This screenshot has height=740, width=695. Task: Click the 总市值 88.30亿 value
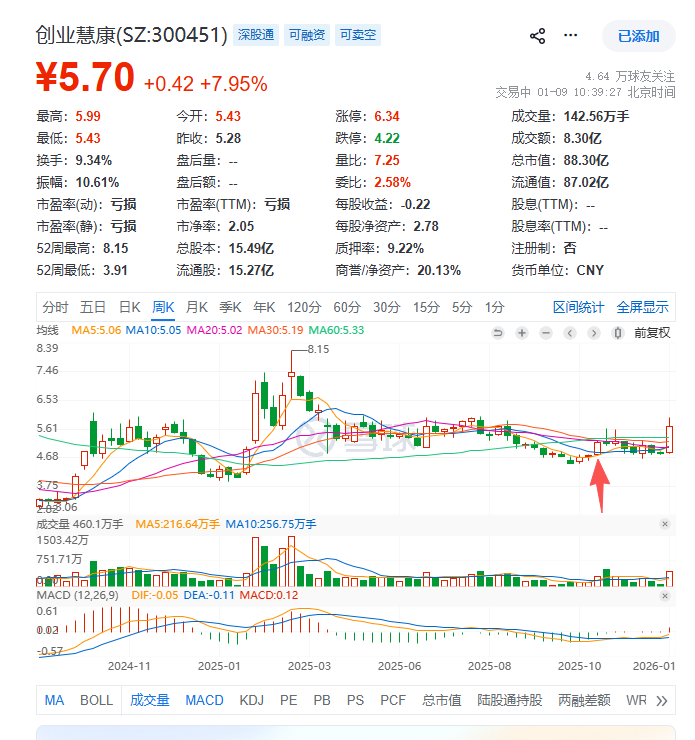tap(586, 160)
